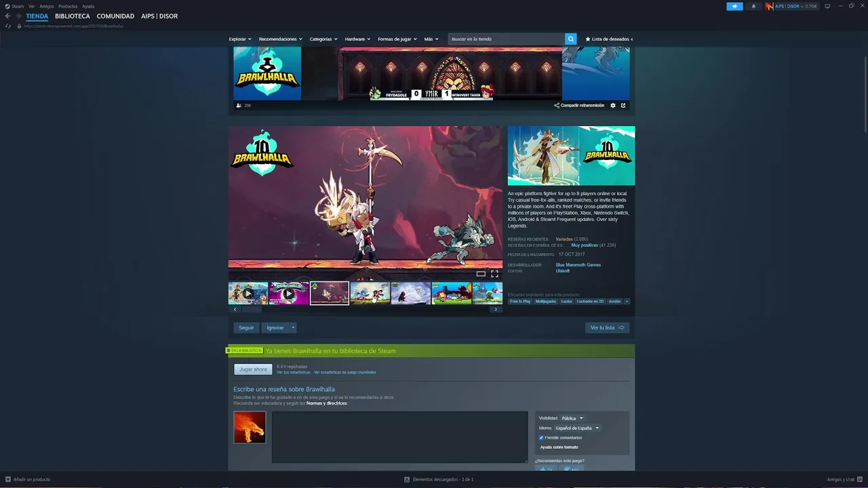This screenshot has width=868, height=488.
Task: Click the Muy positivas reviews link
Action: click(585, 245)
